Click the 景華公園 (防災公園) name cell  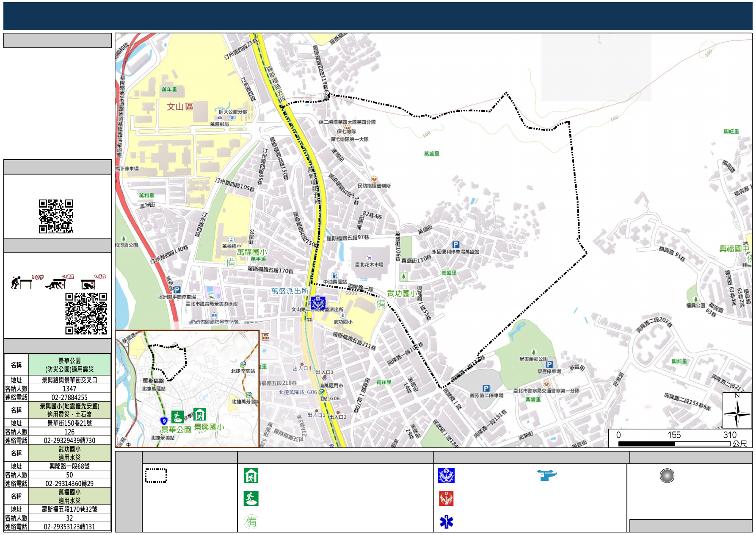click(x=69, y=365)
